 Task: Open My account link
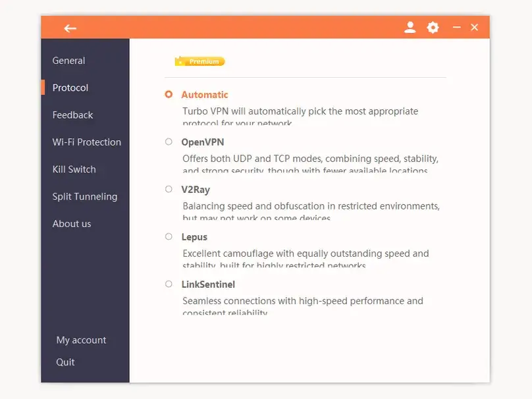[81, 340]
